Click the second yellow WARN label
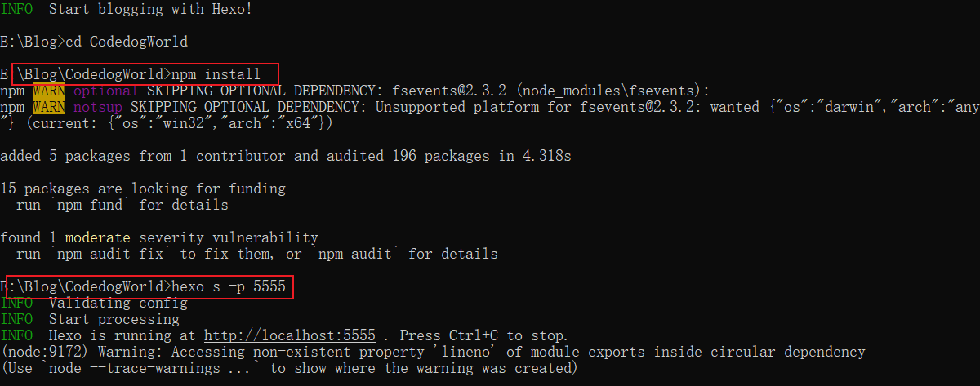Screen dimensions: 980x386 [49, 107]
